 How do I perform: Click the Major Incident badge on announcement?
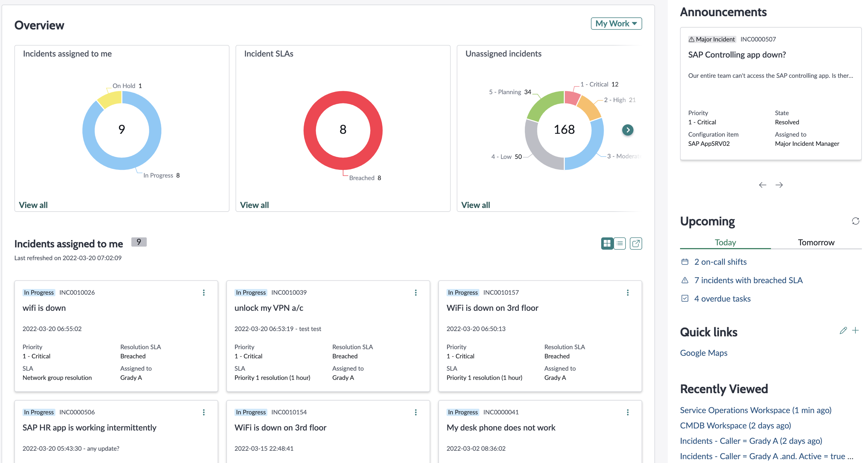[x=712, y=39]
